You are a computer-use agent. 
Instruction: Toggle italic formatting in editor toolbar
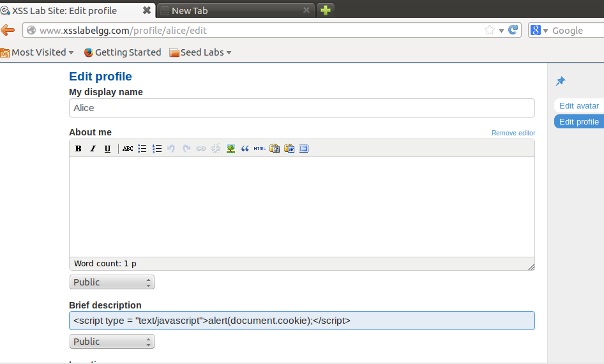coord(93,149)
